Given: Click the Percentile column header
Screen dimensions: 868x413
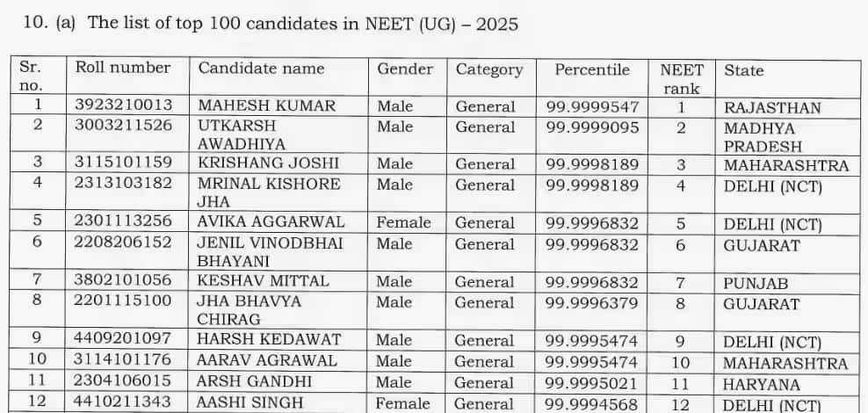Looking at the screenshot, I should 591,69.
